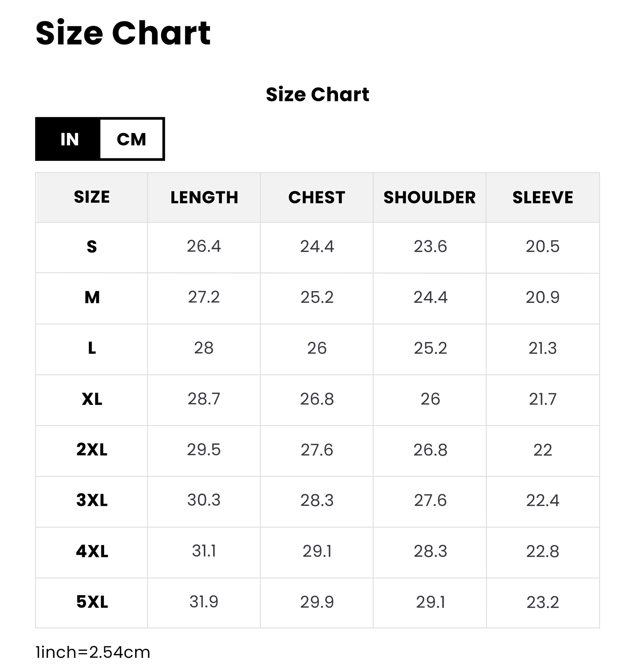636x672 pixels.
Task: Switch units to CM
Action: tap(132, 139)
